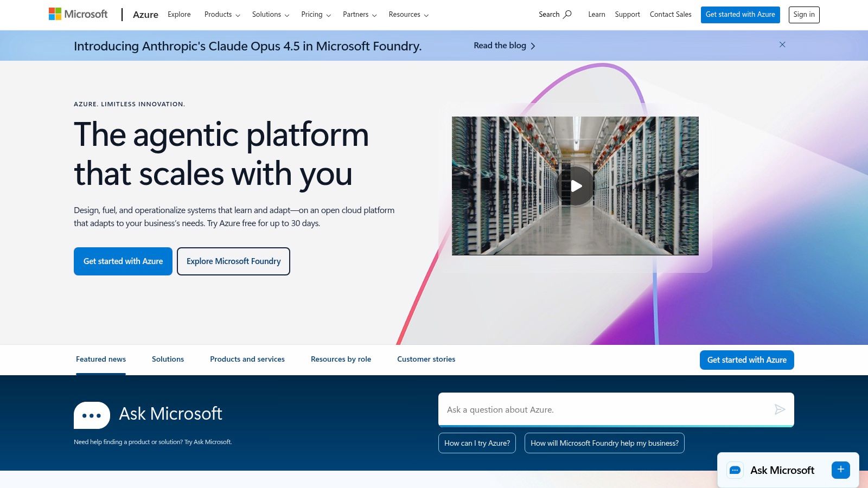Open the Resources dropdown
The height and width of the screenshot is (488, 868).
tap(408, 15)
